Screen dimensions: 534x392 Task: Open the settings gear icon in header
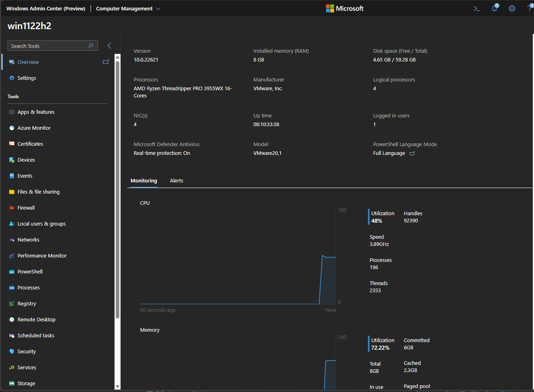512,8
